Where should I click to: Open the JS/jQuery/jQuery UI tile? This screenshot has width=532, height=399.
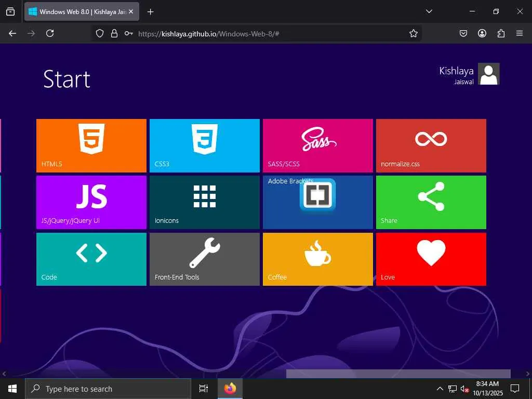[91, 202]
